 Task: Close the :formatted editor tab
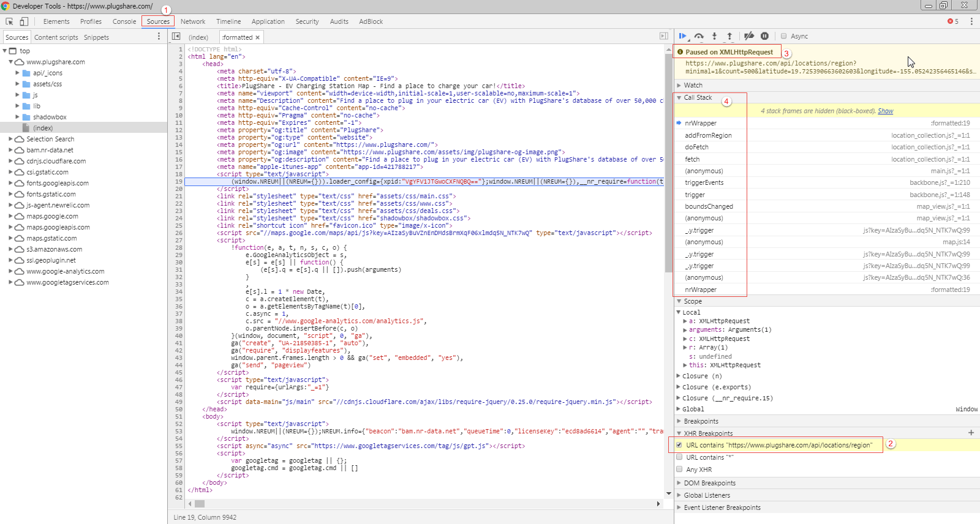click(x=258, y=38)
